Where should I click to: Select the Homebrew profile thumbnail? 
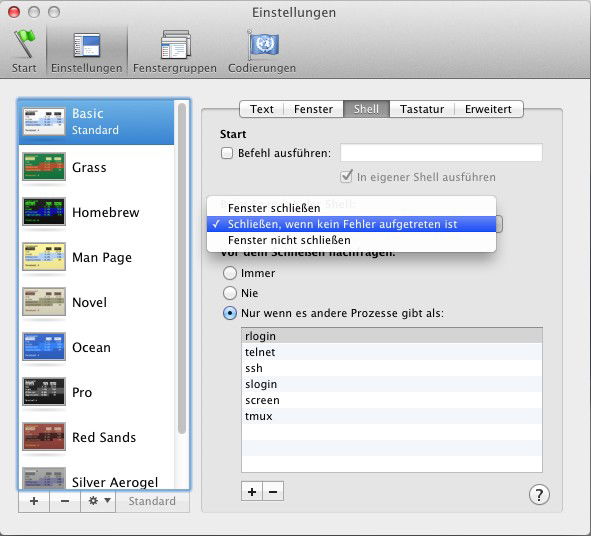[x=44, y=211]
